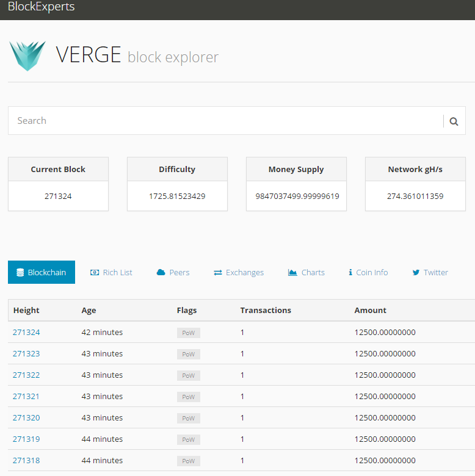Click amount 12500.00000000 in row 271318
The height and width of the screenshot is (476, 475).
pyautogui.click(x=385, y=460)
